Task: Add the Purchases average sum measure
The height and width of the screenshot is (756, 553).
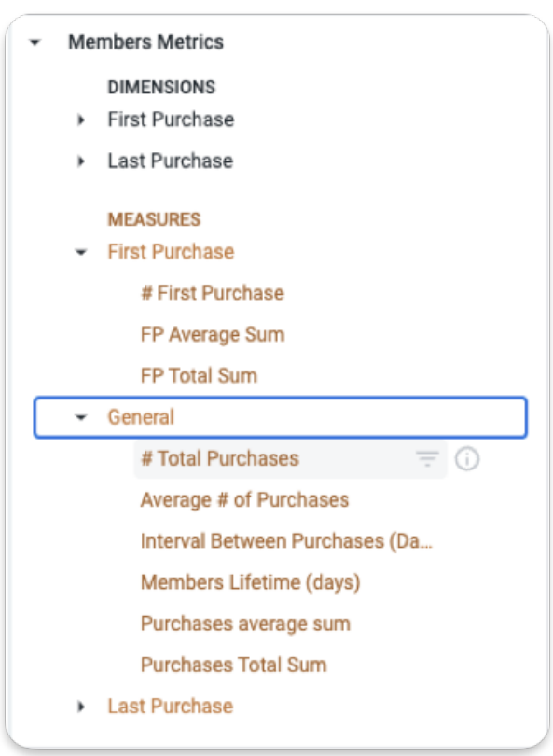Action: point(245,623)
